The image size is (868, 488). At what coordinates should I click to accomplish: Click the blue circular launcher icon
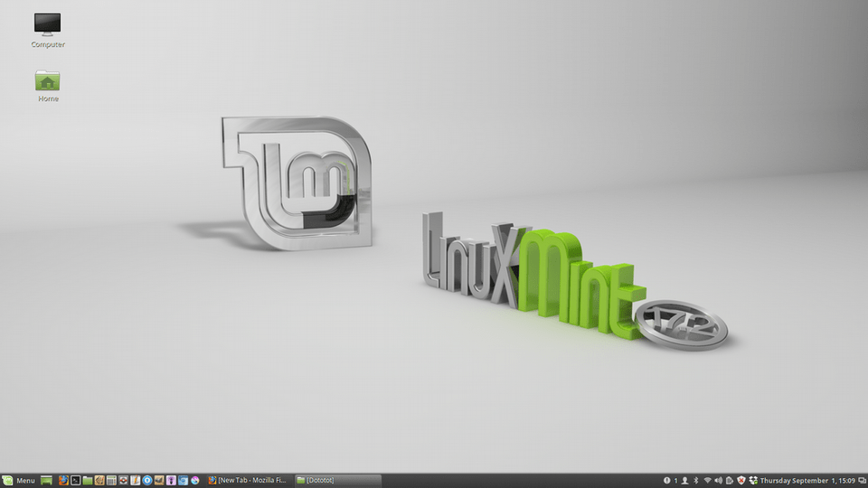tap(146, 480)
